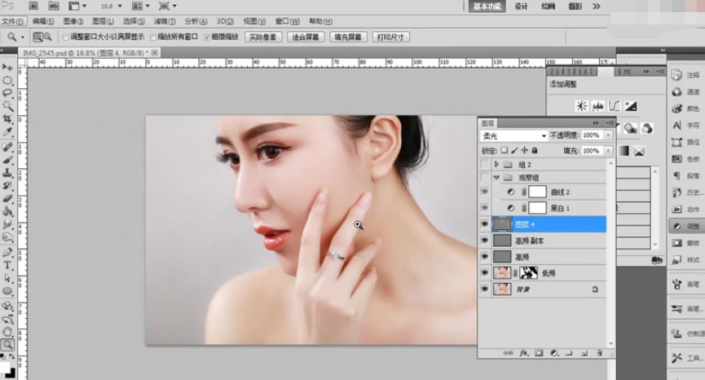Select the Crop tool

point(8,119)
